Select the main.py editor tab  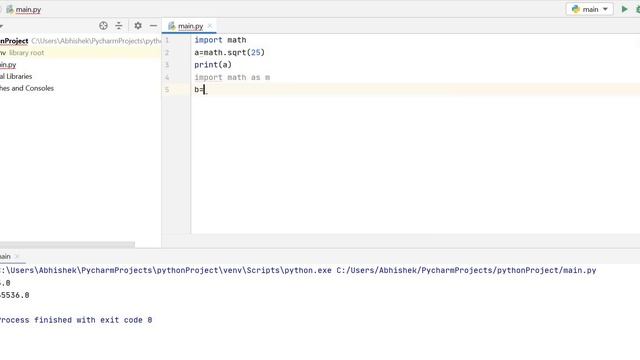tap(190, 26)
